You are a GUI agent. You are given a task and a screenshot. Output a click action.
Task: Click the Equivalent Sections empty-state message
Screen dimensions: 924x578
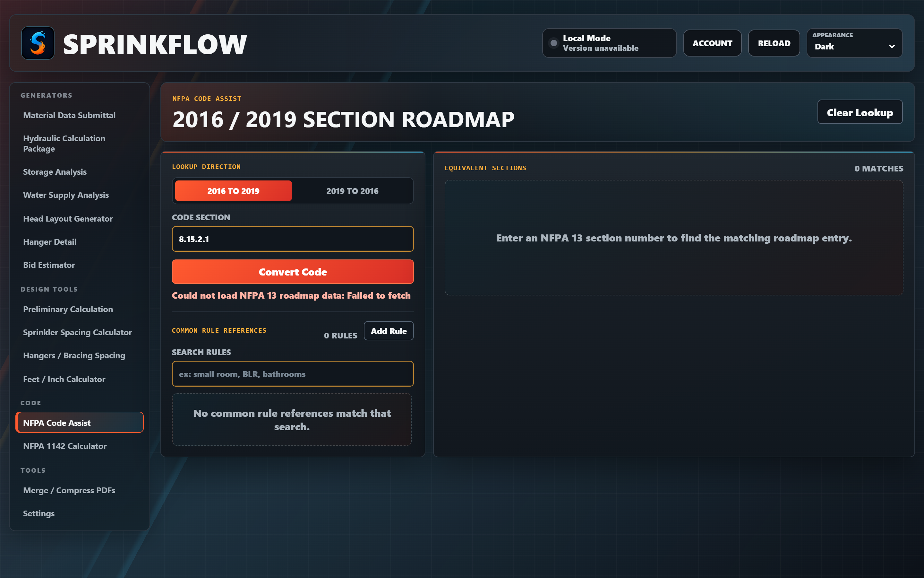point(673,238)
